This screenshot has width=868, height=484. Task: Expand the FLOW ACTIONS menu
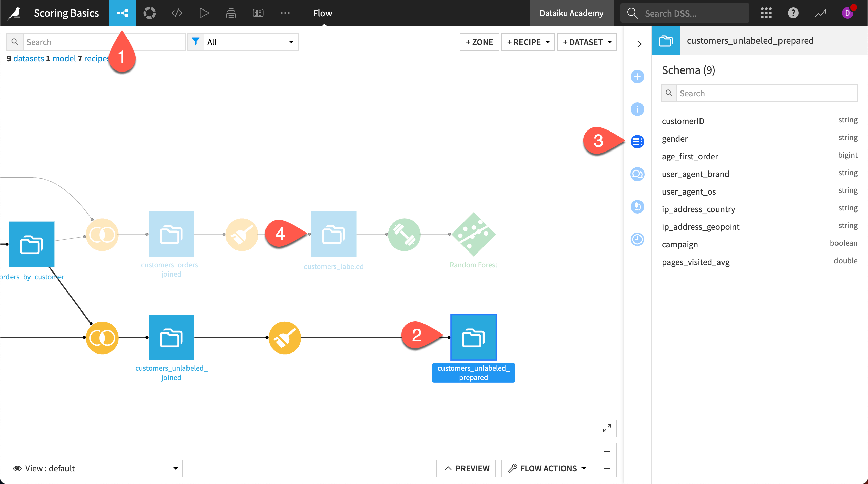[546, 468]
